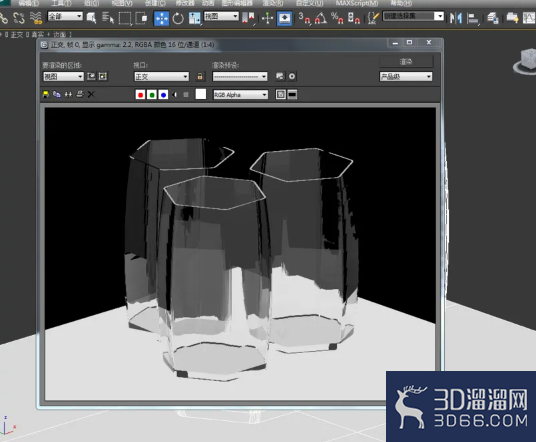This screenshot has width=536, height=442.
Task: Activate the Select and Rotate tool
Action: (x=178, y=18)
